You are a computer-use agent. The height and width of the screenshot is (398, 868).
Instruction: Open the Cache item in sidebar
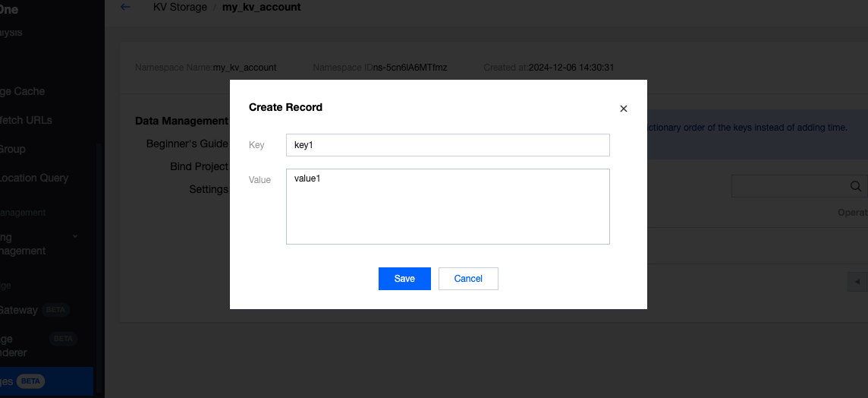(x=23, y=91)
